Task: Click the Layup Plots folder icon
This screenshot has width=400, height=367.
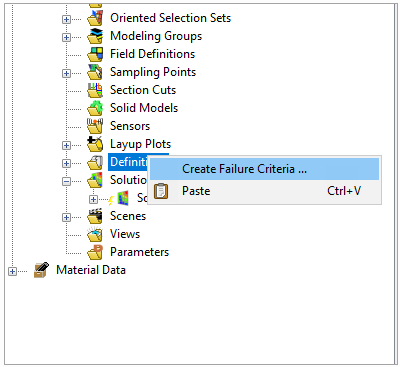Action: pyautogui.click(x=95, y=144)
